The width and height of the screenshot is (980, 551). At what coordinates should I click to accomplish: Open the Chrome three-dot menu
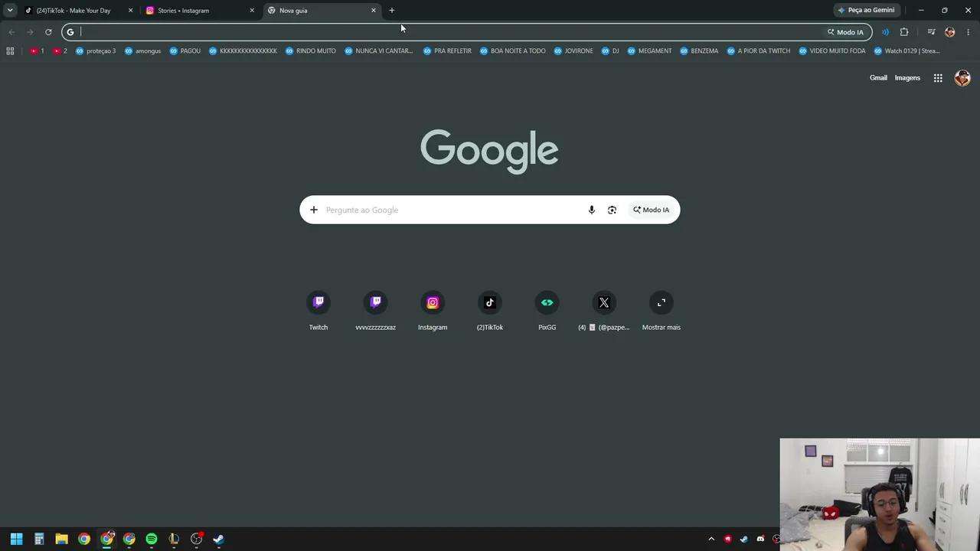tap(969, 32)
